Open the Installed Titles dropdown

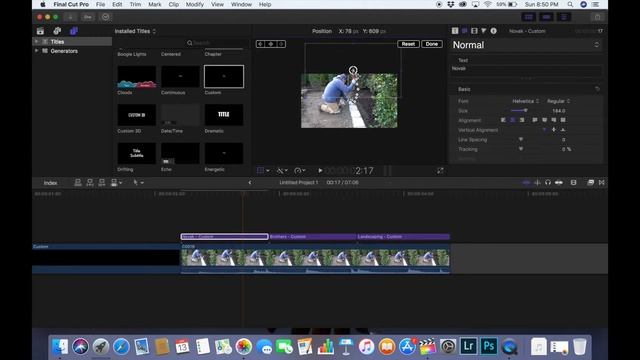[x=135, y=31]
